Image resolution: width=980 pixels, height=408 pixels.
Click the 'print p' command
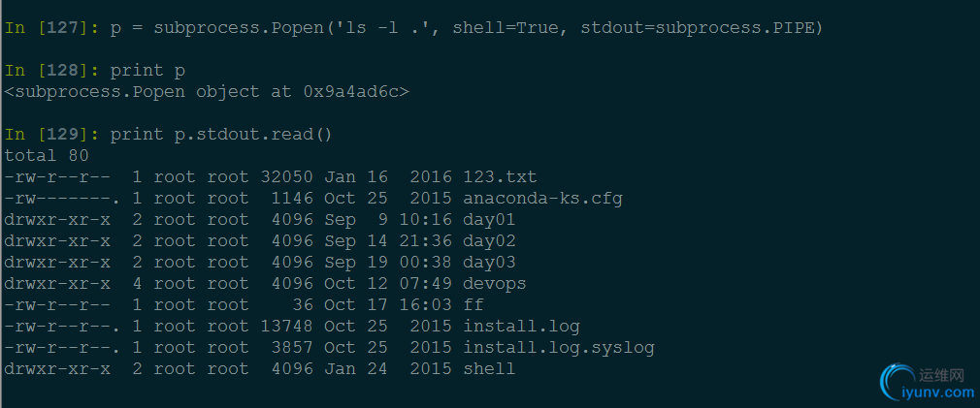[147, 71]
